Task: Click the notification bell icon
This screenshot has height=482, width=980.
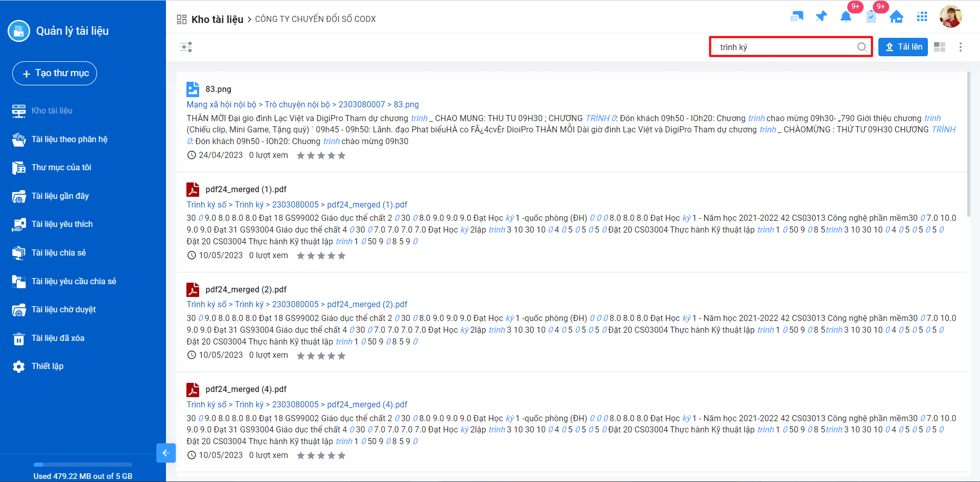Action: (846, 17)
